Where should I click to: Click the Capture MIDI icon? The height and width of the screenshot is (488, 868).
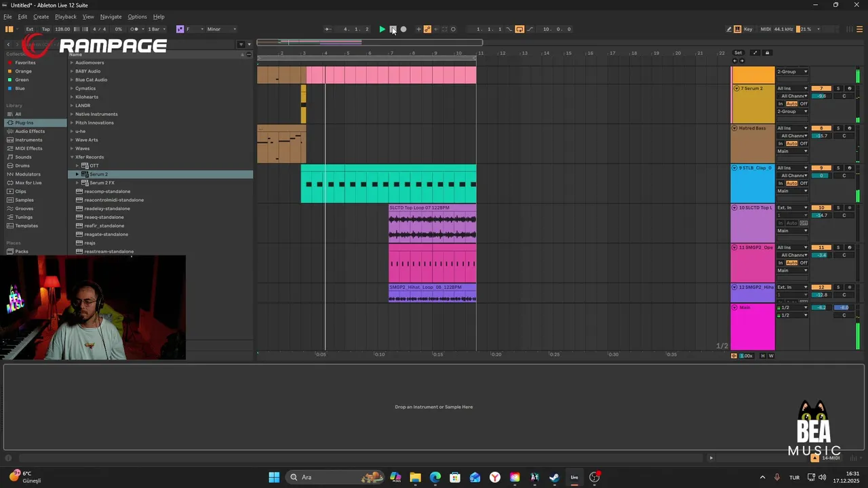(445, 29)
